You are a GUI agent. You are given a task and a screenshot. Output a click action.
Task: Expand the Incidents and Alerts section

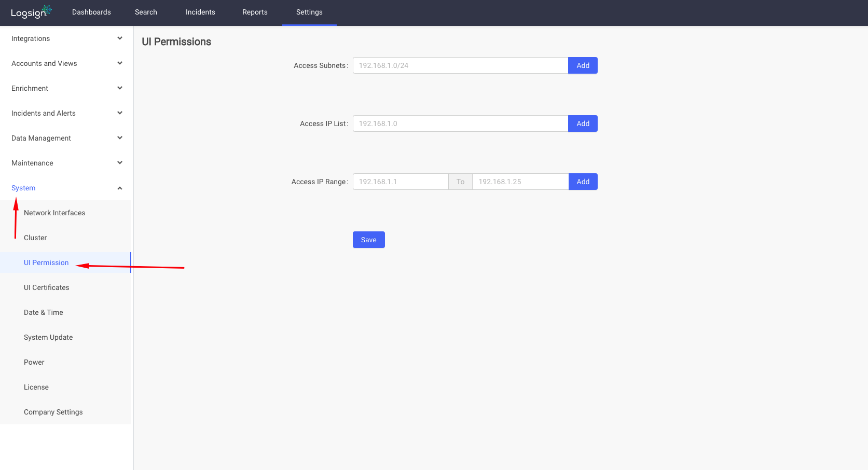[x=66, y=113]
